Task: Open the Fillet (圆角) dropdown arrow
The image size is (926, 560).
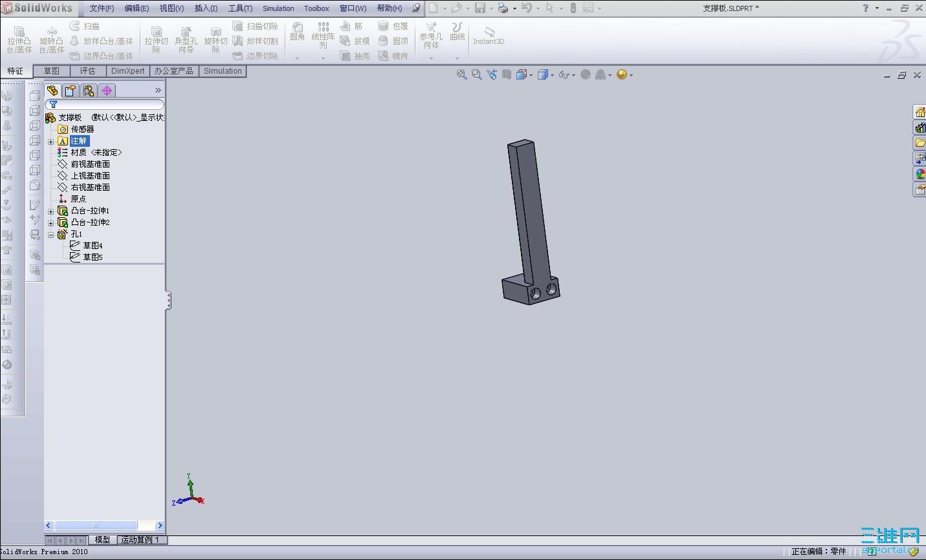Action: click(x=297, y=58)
